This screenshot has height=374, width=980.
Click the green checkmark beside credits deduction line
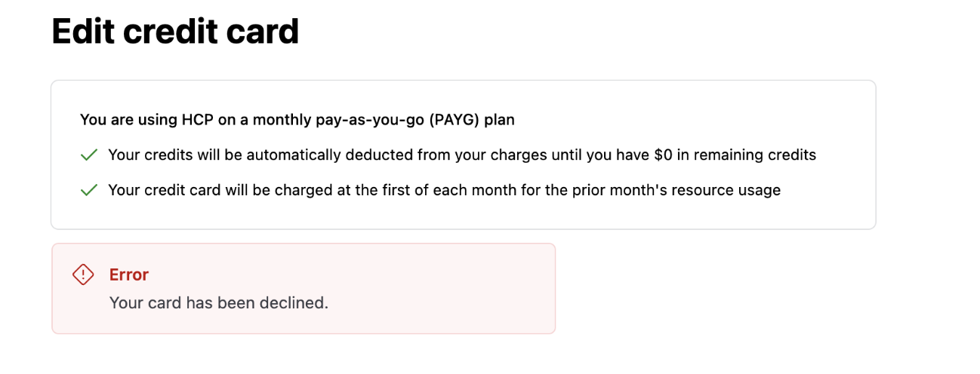(89, 155)
